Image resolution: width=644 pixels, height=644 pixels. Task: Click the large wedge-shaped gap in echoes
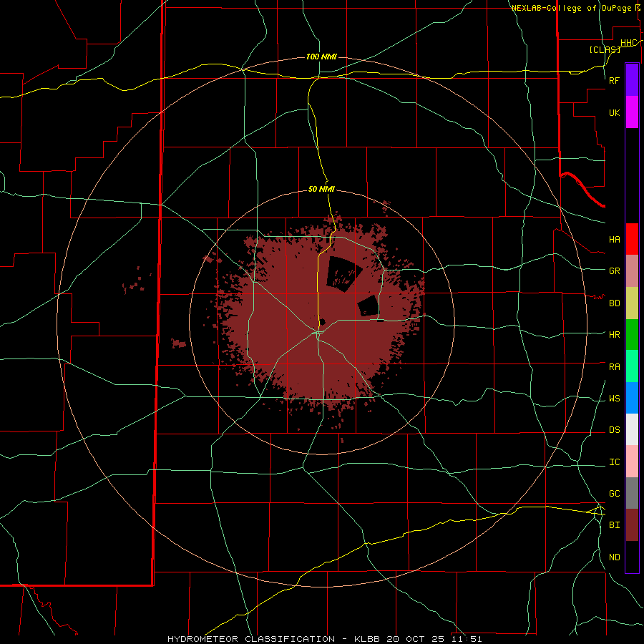pyautogui.click(x=343, y=273)
